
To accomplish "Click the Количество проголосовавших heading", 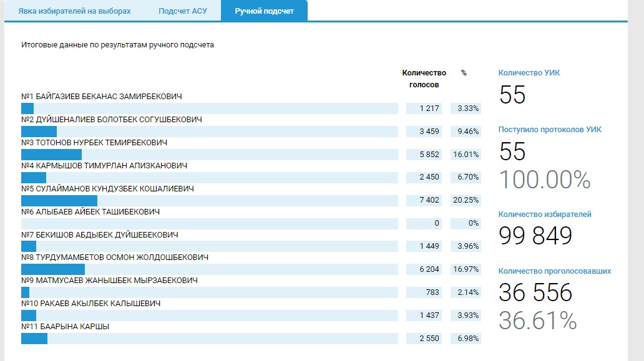I will (554, 271).
